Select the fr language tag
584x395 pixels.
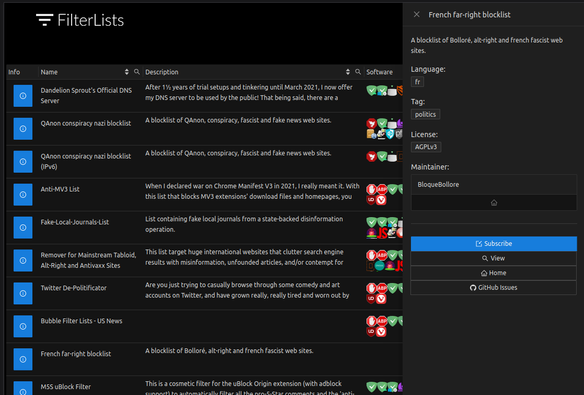coord(418,82)
